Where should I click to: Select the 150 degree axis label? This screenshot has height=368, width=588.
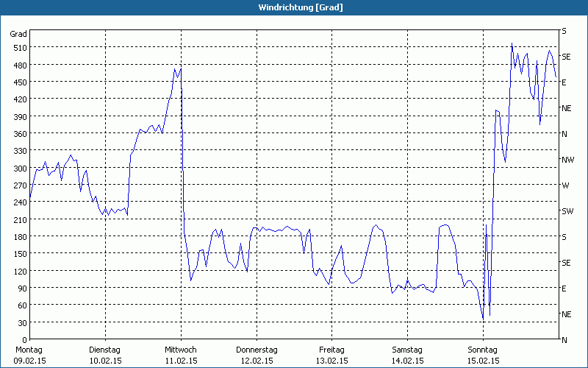tap(21, 254)
